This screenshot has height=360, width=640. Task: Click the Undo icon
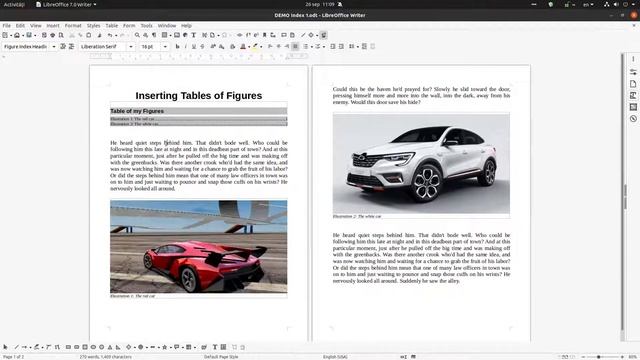pyautogui.click(x=109, y=36)
